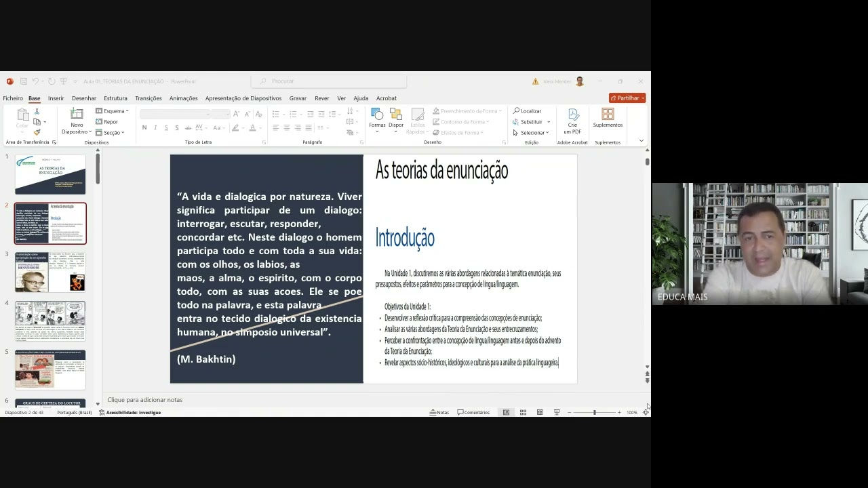Start Slide Show from status bar icon
The width and height of the screenshot is (868, 488).
click(557, 412)
